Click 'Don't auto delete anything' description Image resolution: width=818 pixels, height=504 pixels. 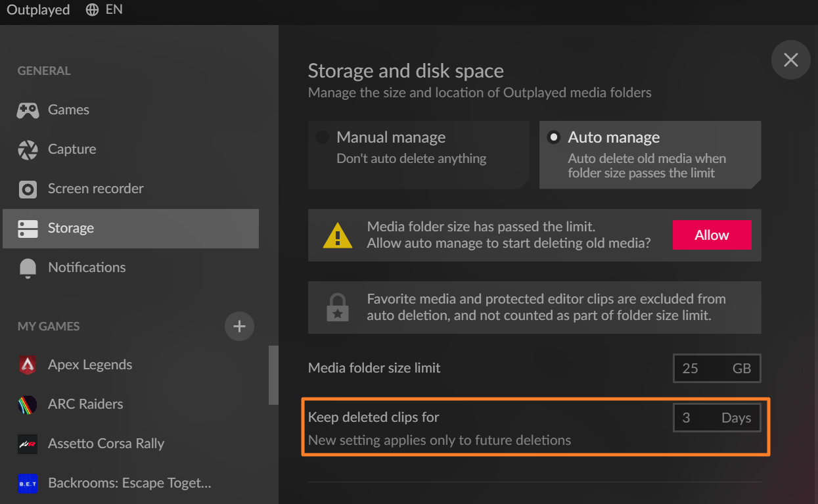[x=411, y=158]
